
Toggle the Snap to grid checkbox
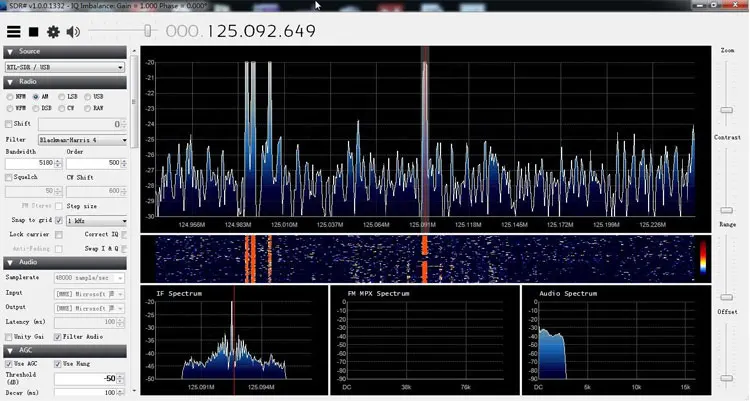(x=59, y=221)
